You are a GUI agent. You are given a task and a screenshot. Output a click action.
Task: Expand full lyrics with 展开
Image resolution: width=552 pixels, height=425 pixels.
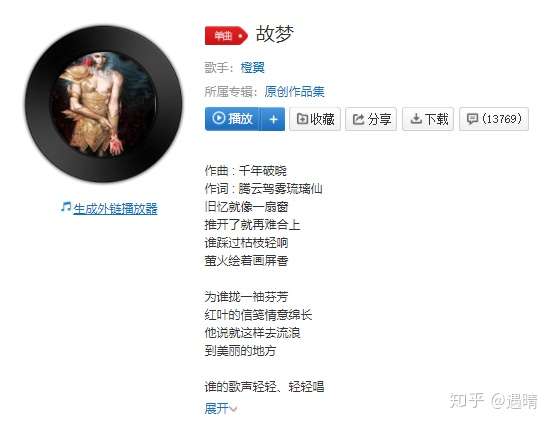point(217,408)
